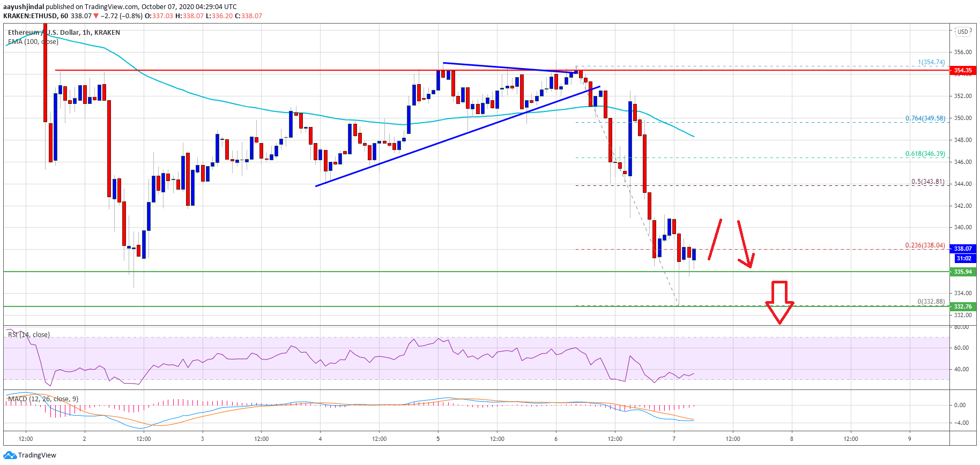Click the TradingView text at bottom left
The image size is (980, 465).
(x=37, y=455)
